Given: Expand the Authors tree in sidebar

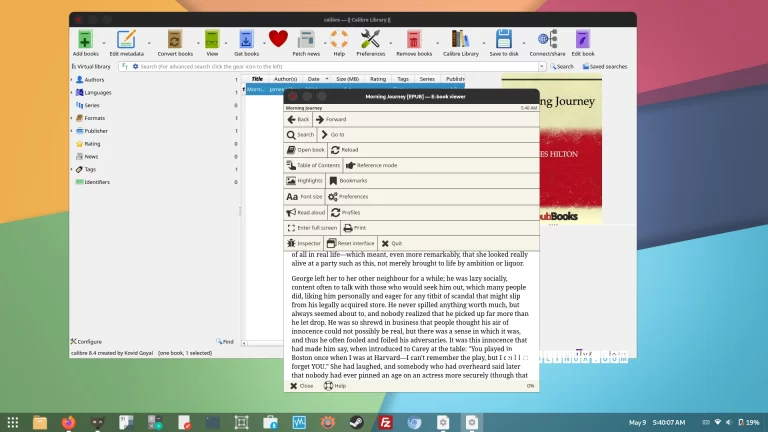Looking at the screenshot, I should point(71,79).
